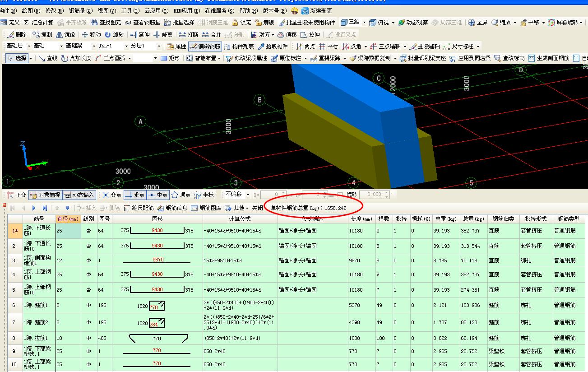Click the 全屏 full screen icon

coord(477,23)
